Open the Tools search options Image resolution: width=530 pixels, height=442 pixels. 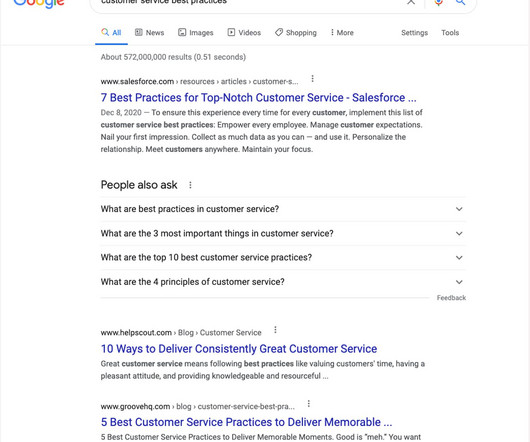[450, 33]
